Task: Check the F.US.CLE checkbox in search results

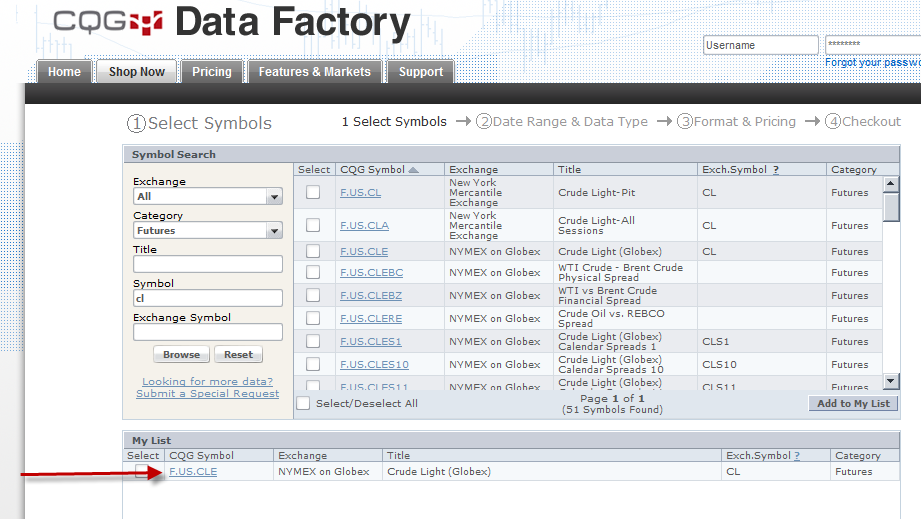Action: (313, 251)
